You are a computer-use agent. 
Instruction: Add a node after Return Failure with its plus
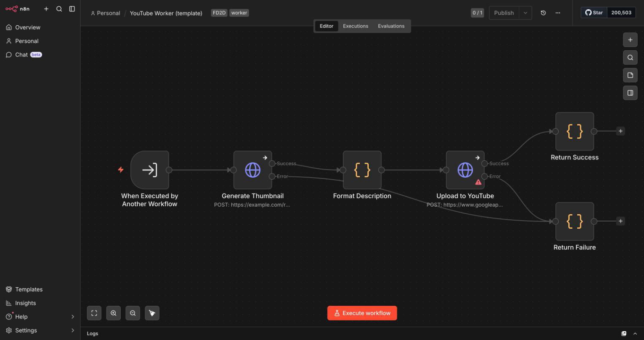pyautogui.click(x=620, y=221)
